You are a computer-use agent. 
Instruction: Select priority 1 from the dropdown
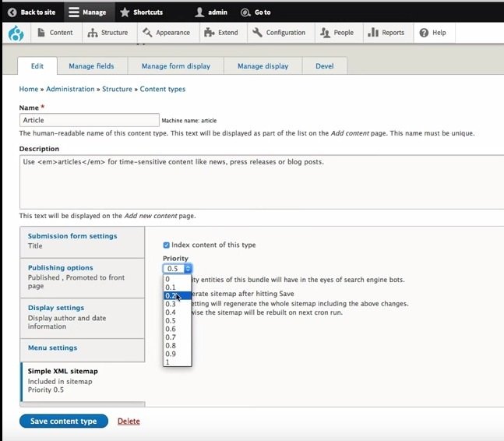[167, 362]
